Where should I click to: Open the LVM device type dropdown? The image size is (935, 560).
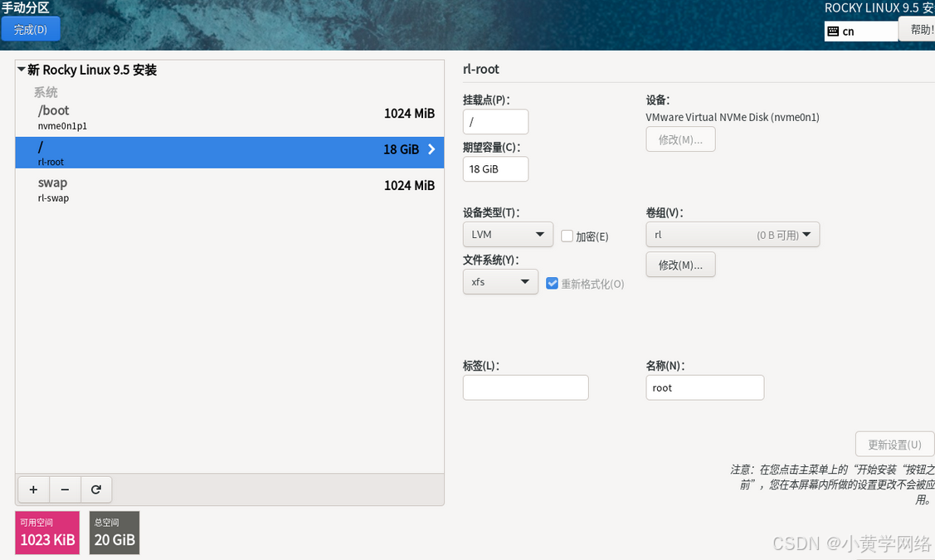tap(508, 235)
